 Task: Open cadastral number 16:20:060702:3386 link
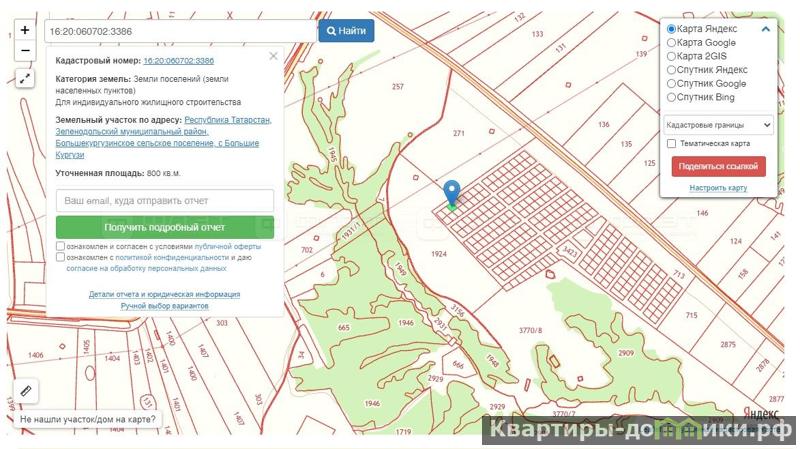coord(179,61)
